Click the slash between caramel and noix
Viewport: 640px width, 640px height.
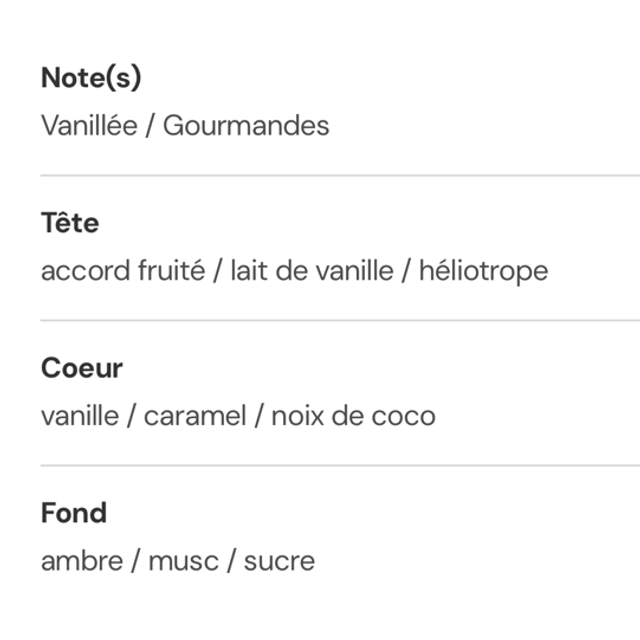tap(259, 415)
